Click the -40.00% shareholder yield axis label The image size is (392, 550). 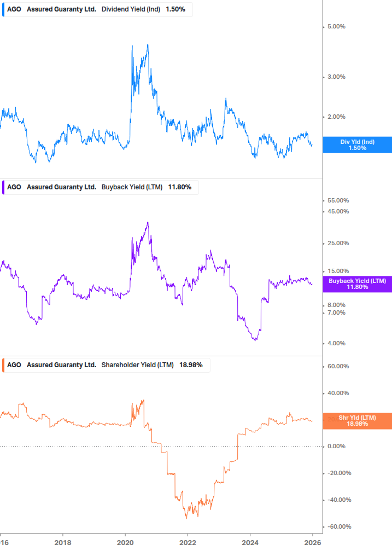pos(339,500)
